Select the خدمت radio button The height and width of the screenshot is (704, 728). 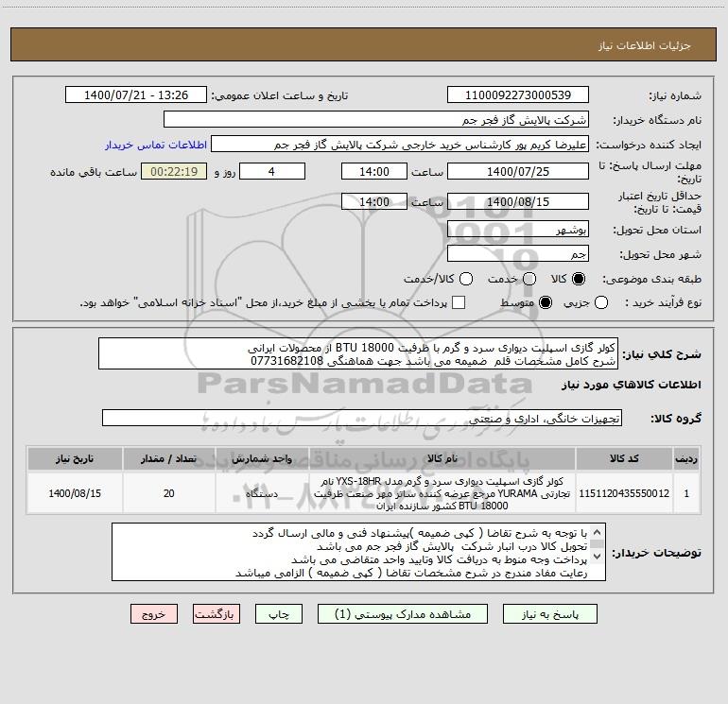tap(529, 279)
